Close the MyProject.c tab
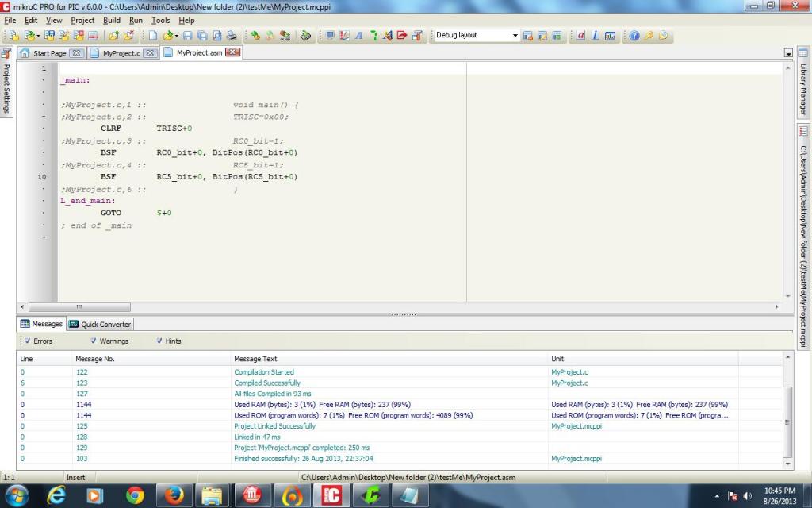 [150, 53]
